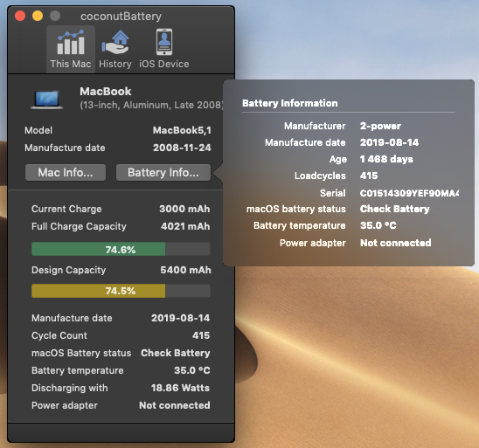Click the Design Capacity label
The width and height of the screenshot is (479, 448).
(x=69, y=271)
